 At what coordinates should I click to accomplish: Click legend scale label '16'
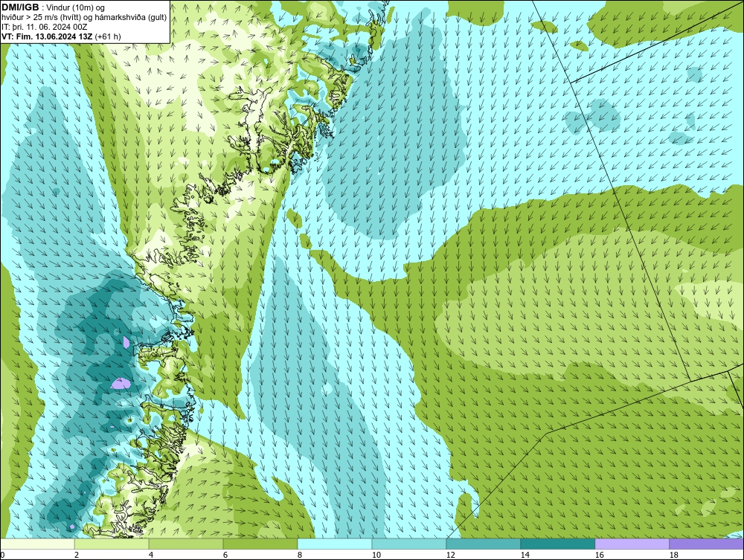click(x=600, y=555)
